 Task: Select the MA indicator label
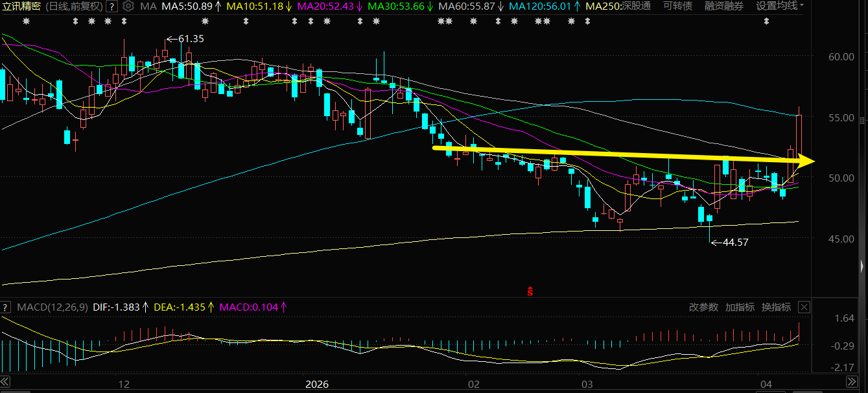148,6
